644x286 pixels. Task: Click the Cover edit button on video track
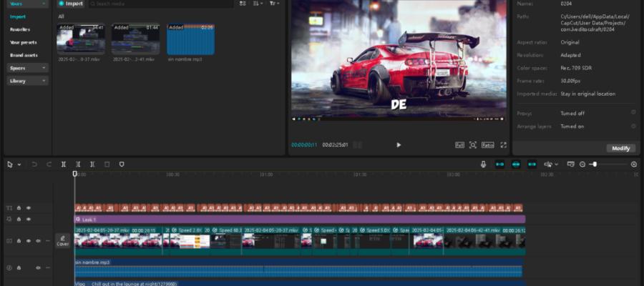click(63, 240)
